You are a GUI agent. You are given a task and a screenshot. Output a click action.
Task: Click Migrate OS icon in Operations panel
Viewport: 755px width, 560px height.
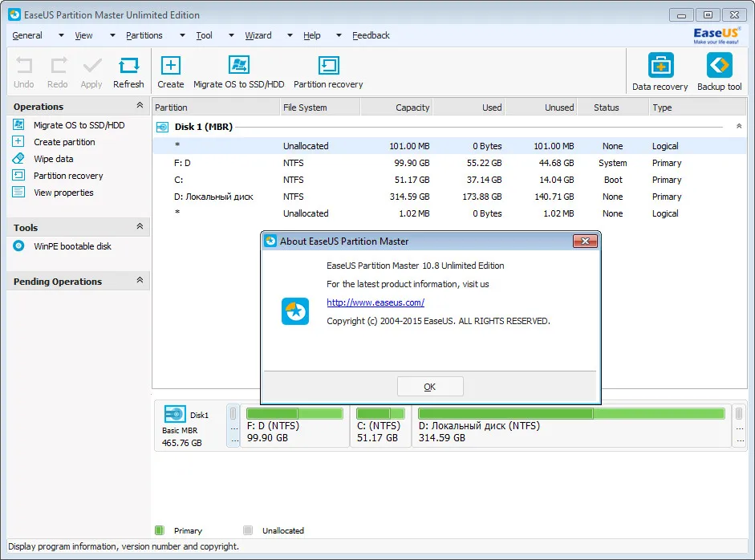[x=18, y=124]
